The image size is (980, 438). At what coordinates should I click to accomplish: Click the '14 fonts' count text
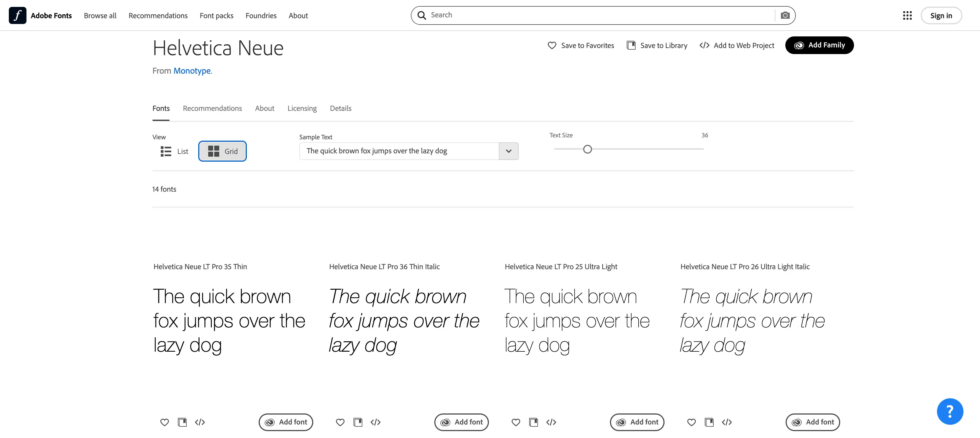[x=164, y=189]
